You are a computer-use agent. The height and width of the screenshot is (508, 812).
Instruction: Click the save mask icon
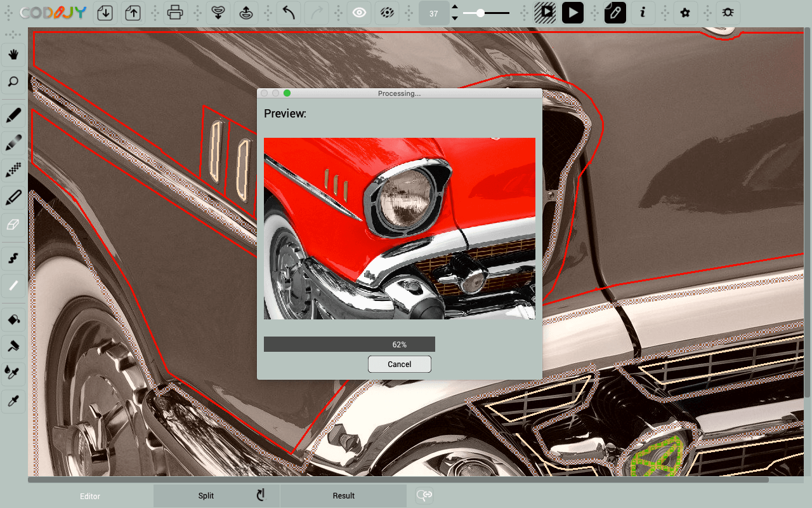[246, 13]
